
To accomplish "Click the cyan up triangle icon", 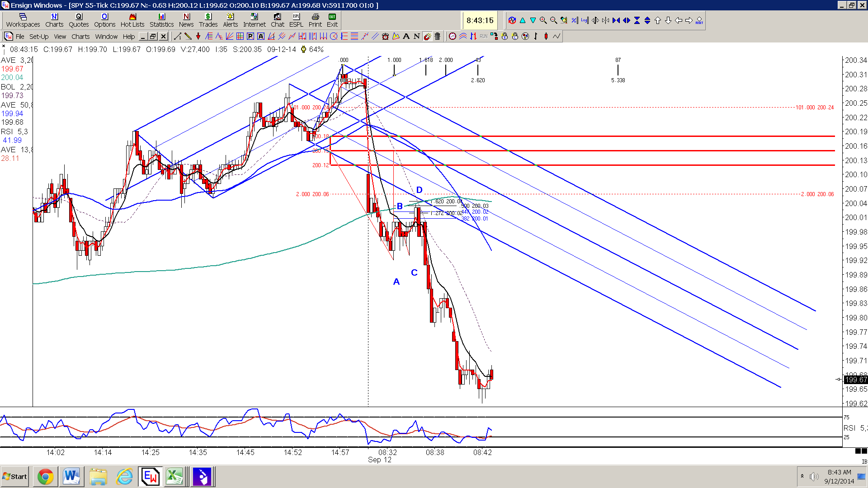I will click(523, 20).
